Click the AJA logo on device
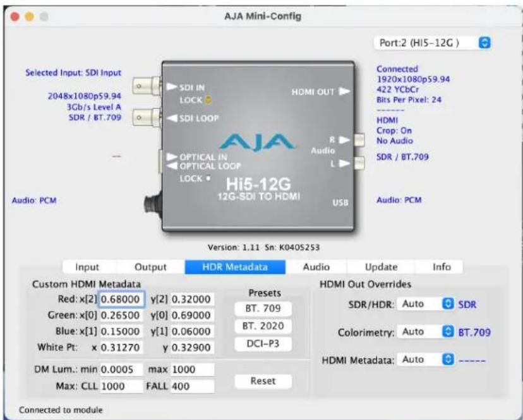Image resolution: width=523 pixels, height=420 pixels. click(x=257, y=143)
